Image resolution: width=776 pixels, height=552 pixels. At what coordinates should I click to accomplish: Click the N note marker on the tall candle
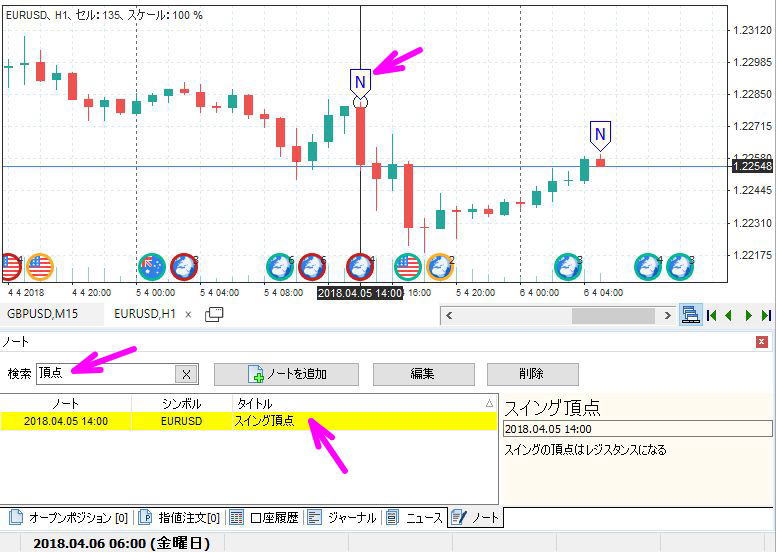tap(360, 80)
